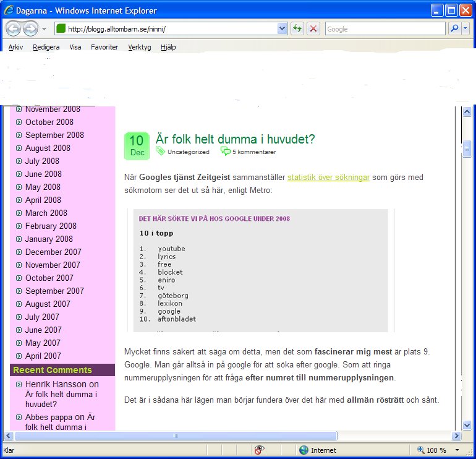Click the red Stop loading button

point(313,29)
